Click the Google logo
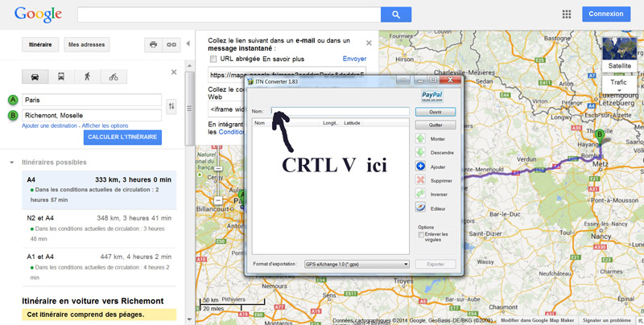 click(38, 15)
